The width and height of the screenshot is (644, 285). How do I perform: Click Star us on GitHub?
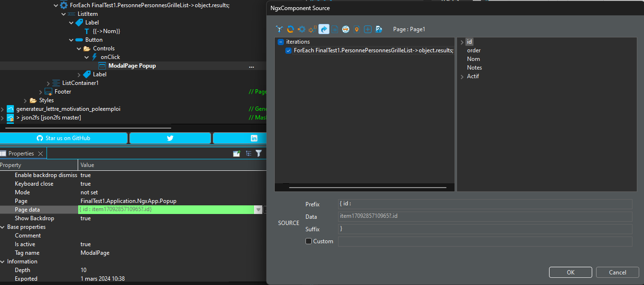click(63, 138)
